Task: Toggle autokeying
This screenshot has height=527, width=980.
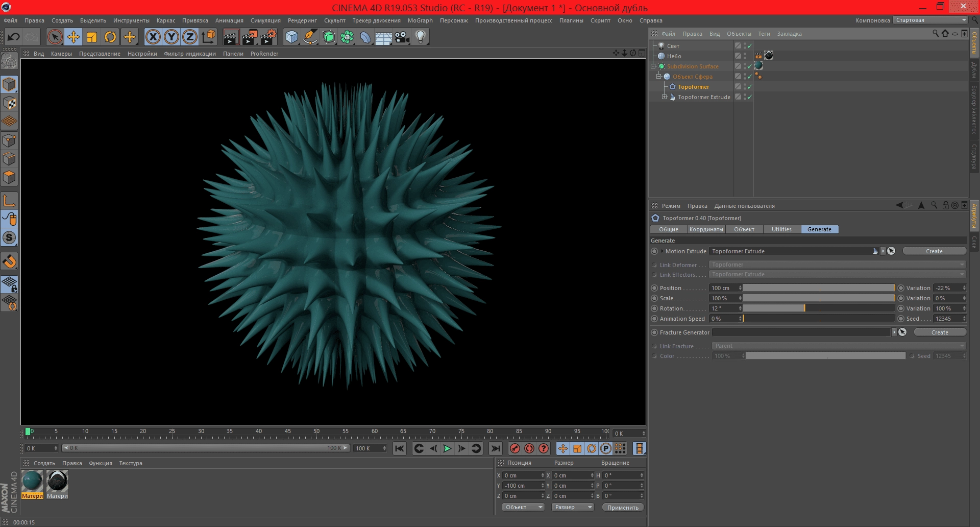Action: tap(529, 448)
